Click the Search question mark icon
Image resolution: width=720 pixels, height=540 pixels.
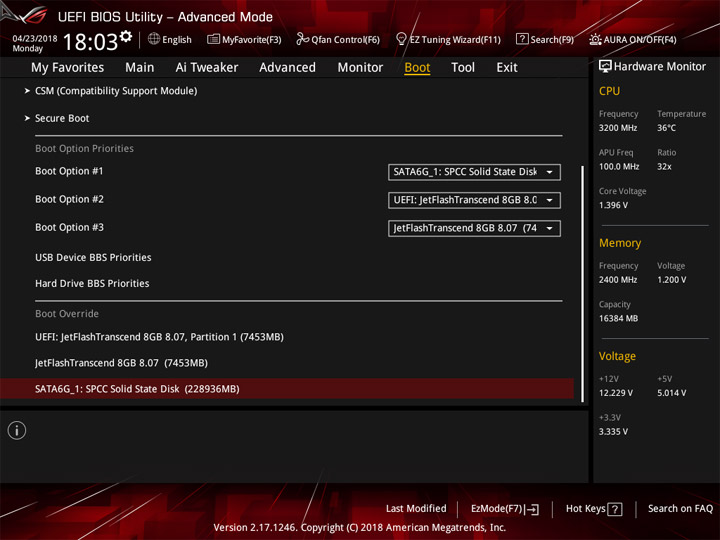point(522,39)
